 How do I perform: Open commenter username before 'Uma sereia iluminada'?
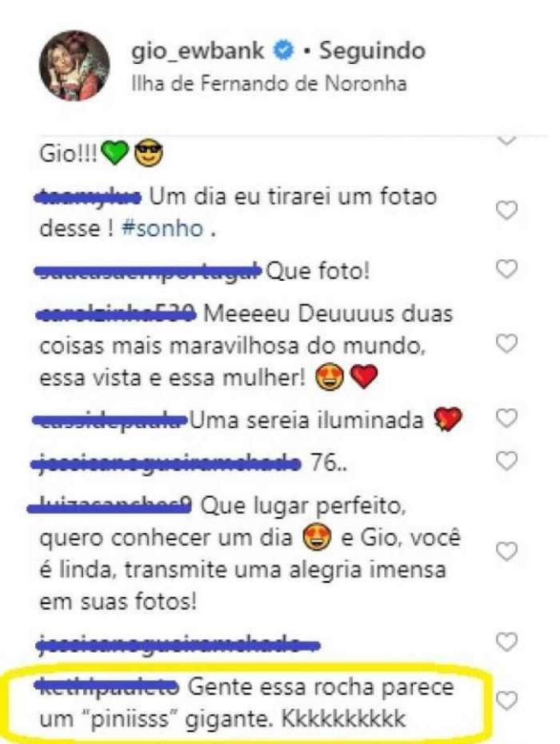[x=110, y=420]
